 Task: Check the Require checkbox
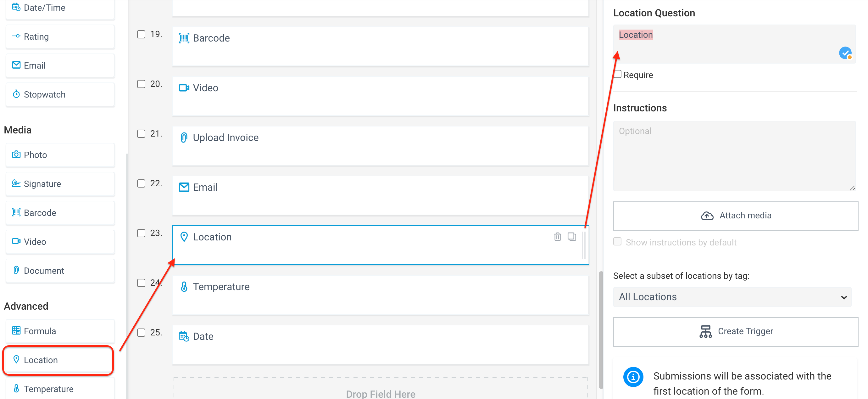coord(617,74)
